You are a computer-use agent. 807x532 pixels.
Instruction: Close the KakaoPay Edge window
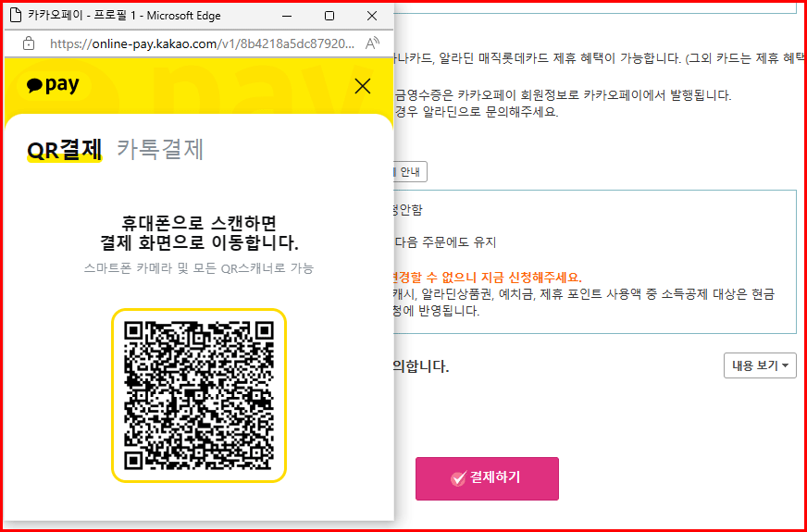[x=372, y=16]
